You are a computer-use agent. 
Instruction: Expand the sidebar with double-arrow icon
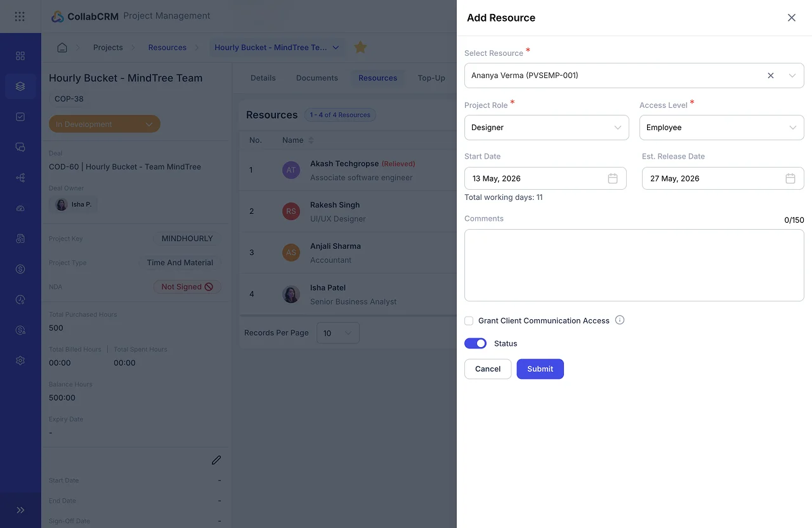tap(20, 510)
